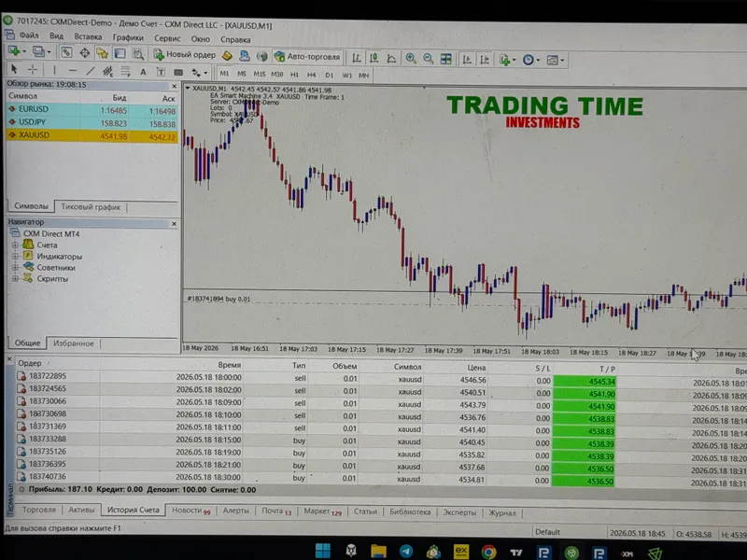Select the XAUUSD row in Market Watch
747x560 pixels.
(92, 135)
